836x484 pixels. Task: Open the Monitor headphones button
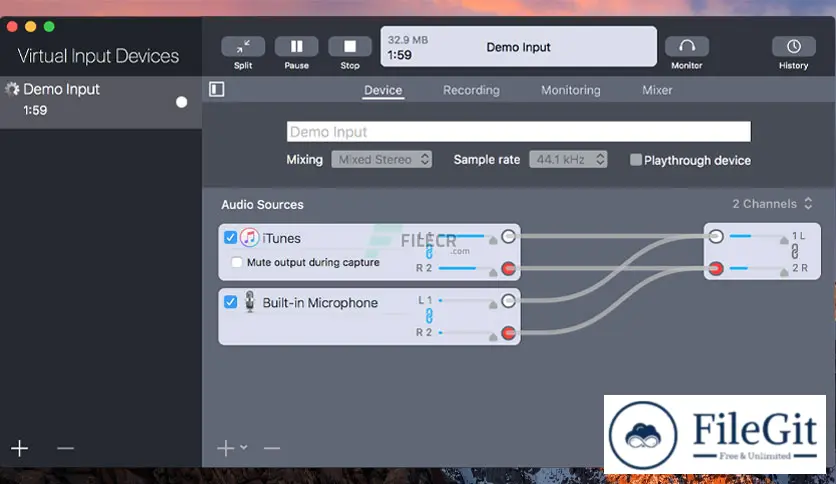click(x=686, y=47)
